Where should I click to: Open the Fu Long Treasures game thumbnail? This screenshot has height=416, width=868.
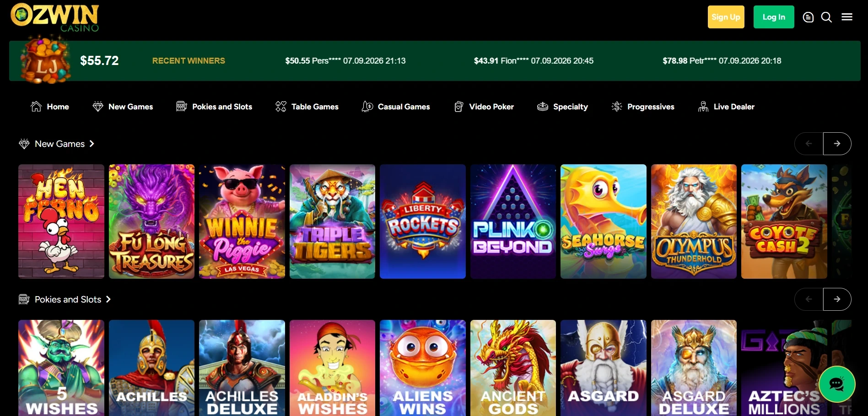pyautogui.click(x=151, y=222)
